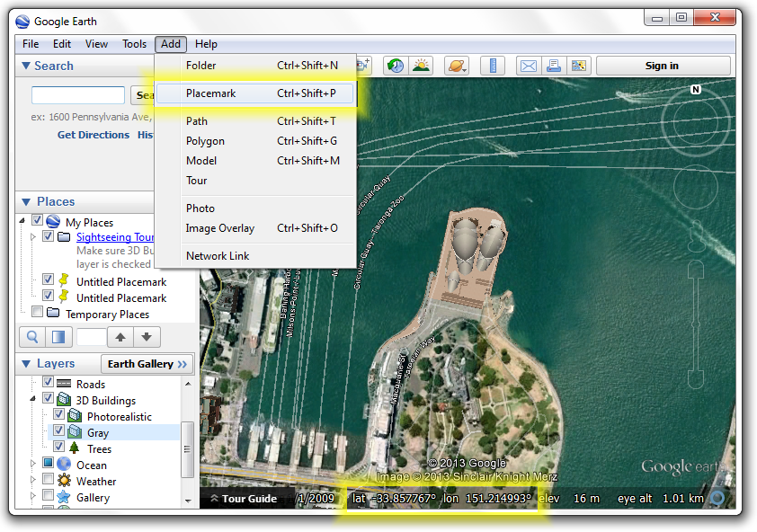Viewport: 757px width, 532px height.
Task: Select Image Overlay in Add menu
Action: click(219, 228)
